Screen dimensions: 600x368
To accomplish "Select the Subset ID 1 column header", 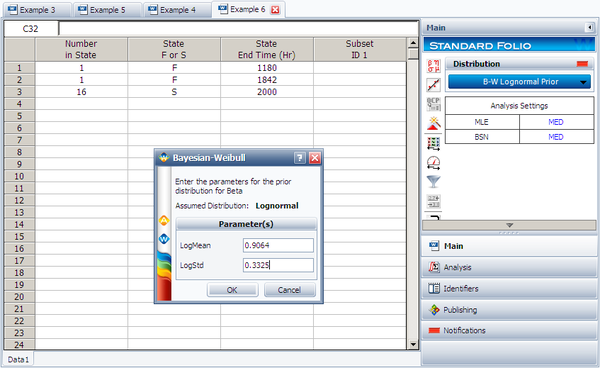I will (x=360, y=49).
